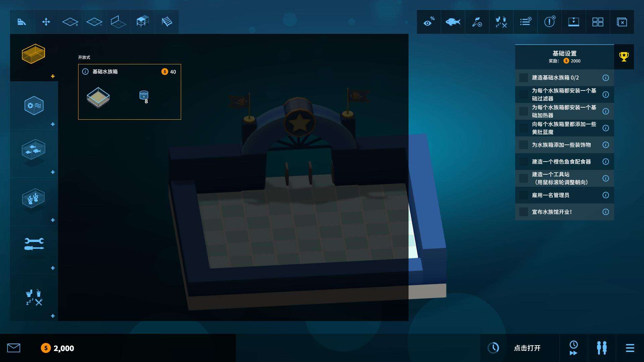
Task: Open the staff management people icon
Action: [602, 348]
